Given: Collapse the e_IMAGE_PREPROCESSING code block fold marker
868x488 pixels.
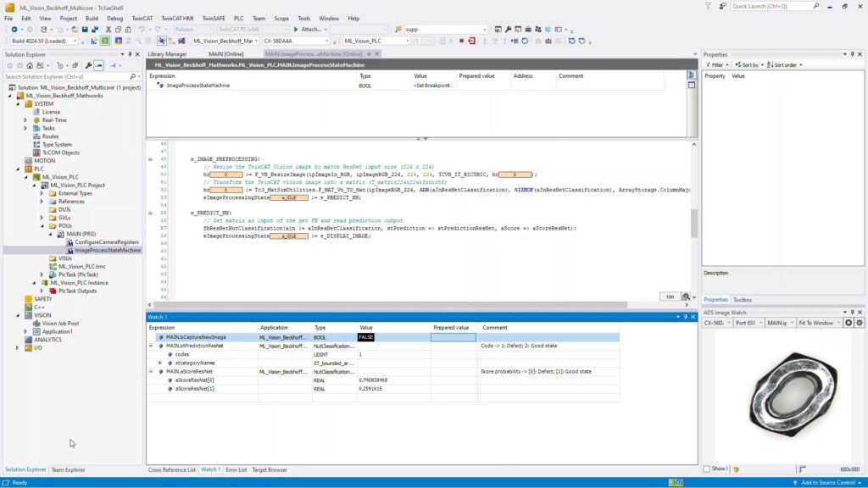Looking at the screenshot, I should (x=150, y=158).
